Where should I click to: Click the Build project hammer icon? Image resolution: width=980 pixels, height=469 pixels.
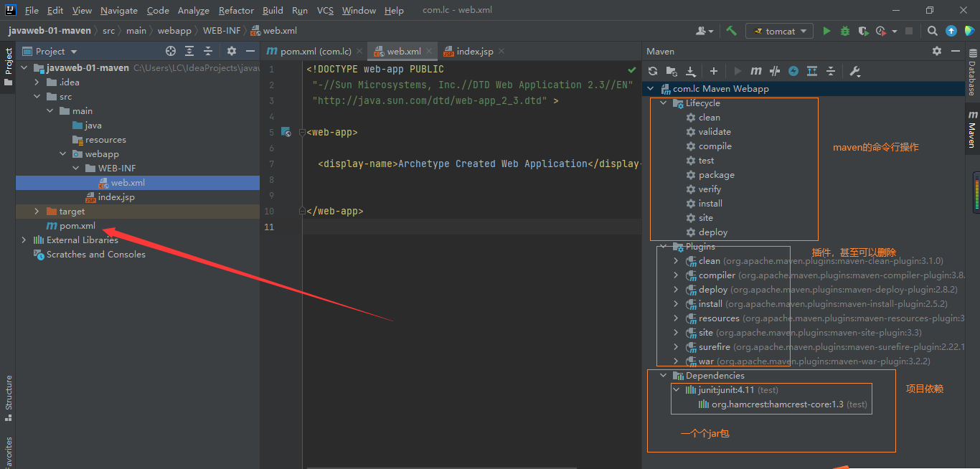pos(731,31)
